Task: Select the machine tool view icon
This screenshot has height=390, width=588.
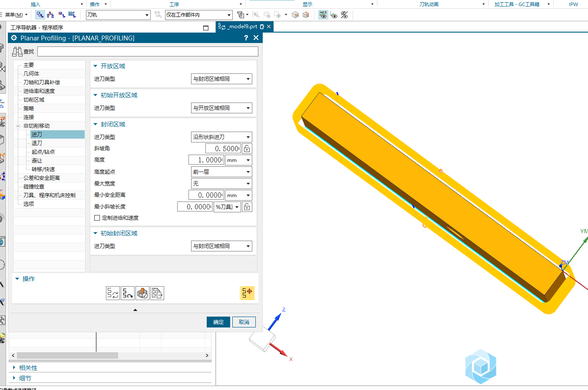Action: [x=50, y=15]
